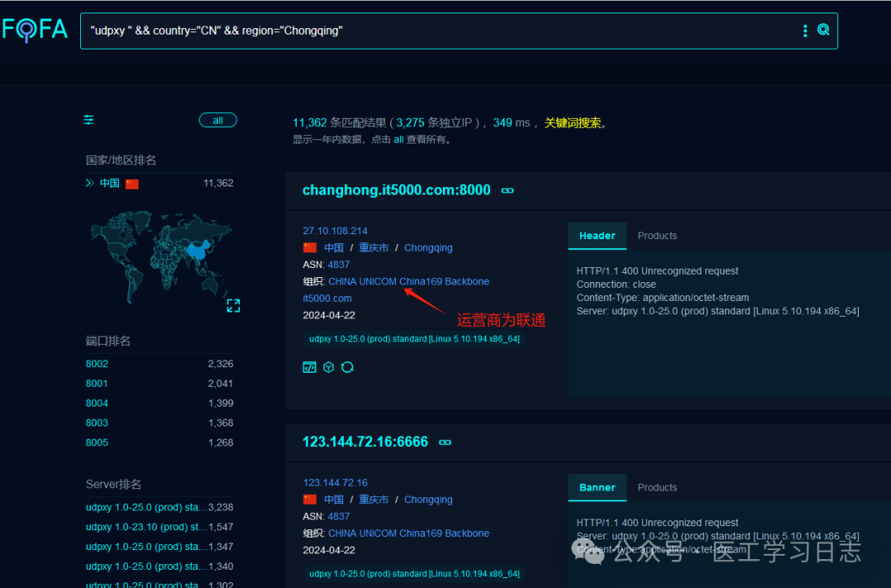Click 中国 link in first result
This screenshot has height=588, width=891.
point(333,247)
